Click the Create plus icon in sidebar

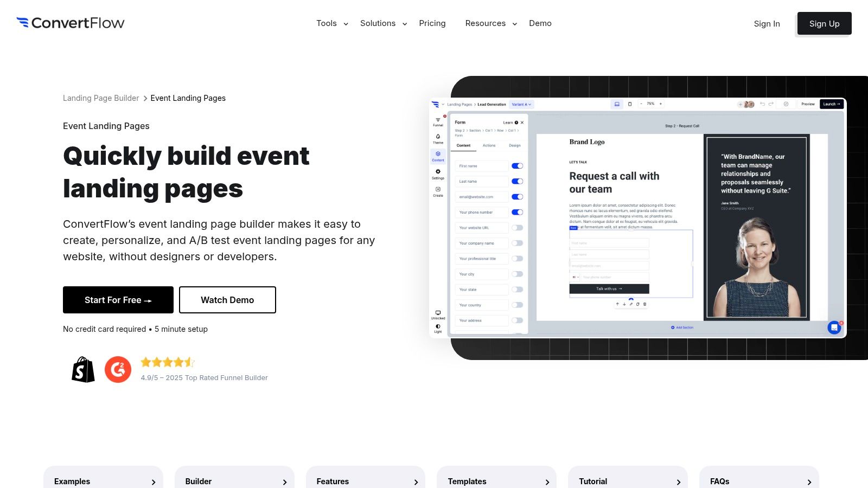[438, 191]
